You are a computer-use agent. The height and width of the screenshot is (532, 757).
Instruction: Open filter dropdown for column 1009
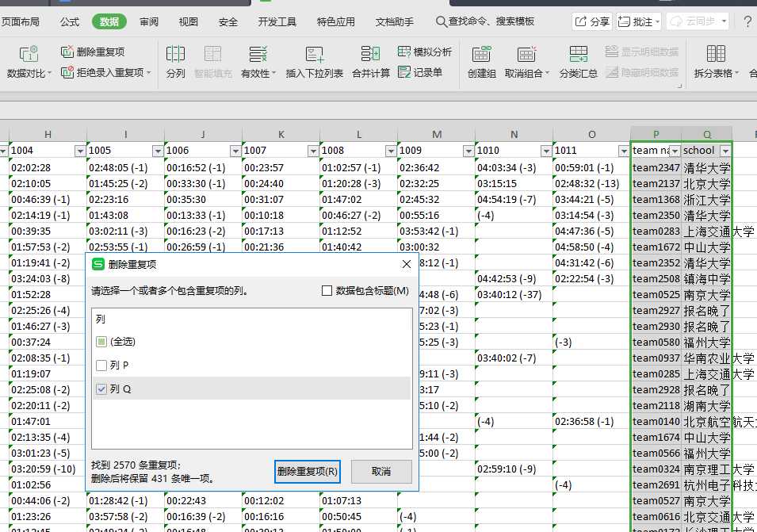tap(468, 151)
